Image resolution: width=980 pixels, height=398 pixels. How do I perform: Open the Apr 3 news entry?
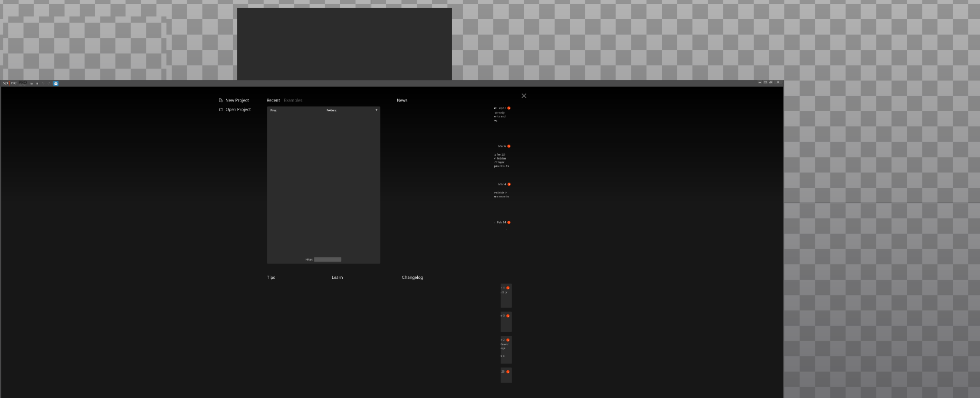tap(502, 114)
